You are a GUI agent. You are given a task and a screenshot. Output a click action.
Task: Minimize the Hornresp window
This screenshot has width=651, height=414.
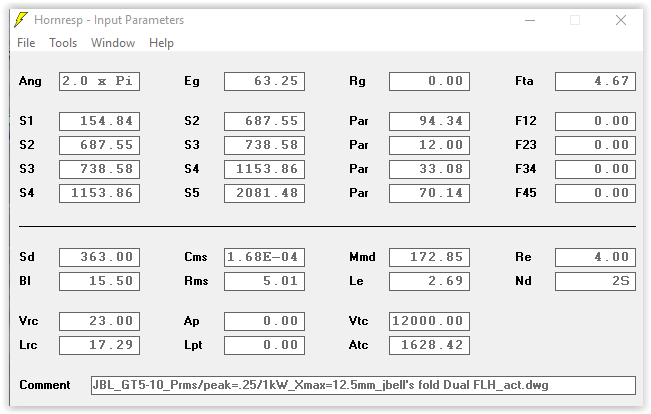point(530,20)
